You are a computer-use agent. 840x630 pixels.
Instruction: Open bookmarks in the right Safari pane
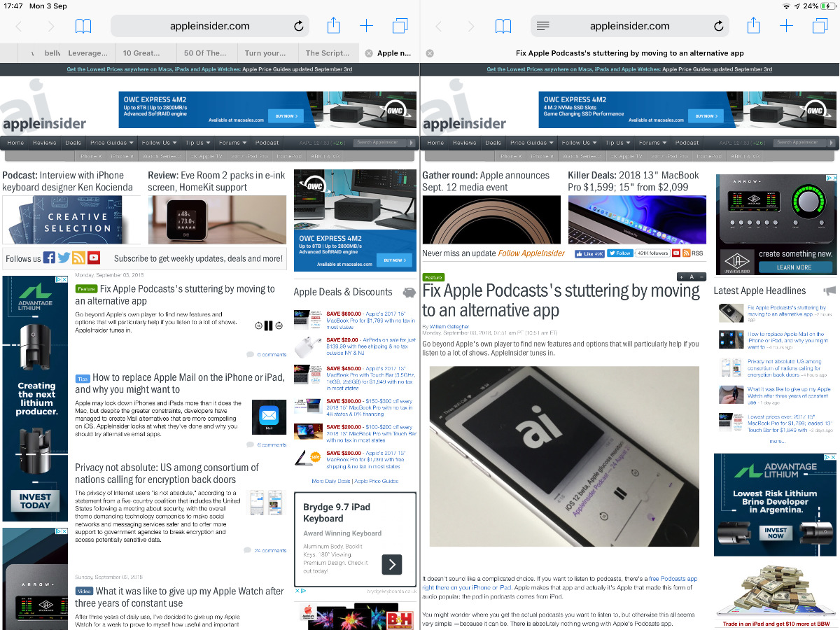pos(503,27)
